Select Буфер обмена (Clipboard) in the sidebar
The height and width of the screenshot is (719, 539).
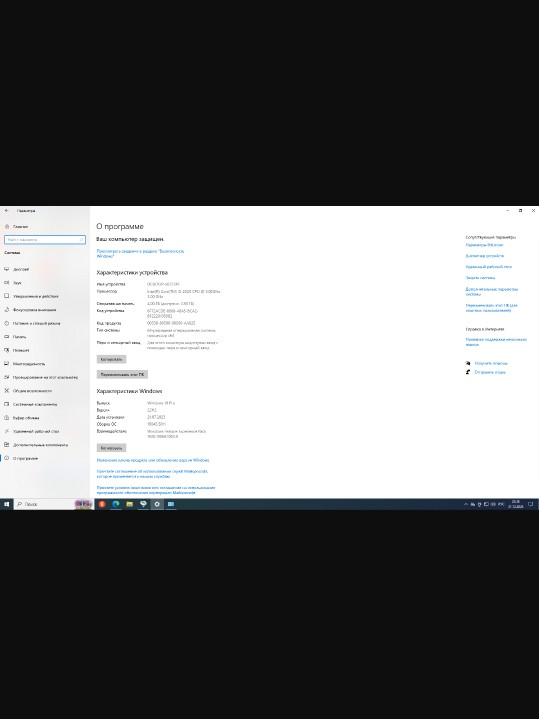26,418
